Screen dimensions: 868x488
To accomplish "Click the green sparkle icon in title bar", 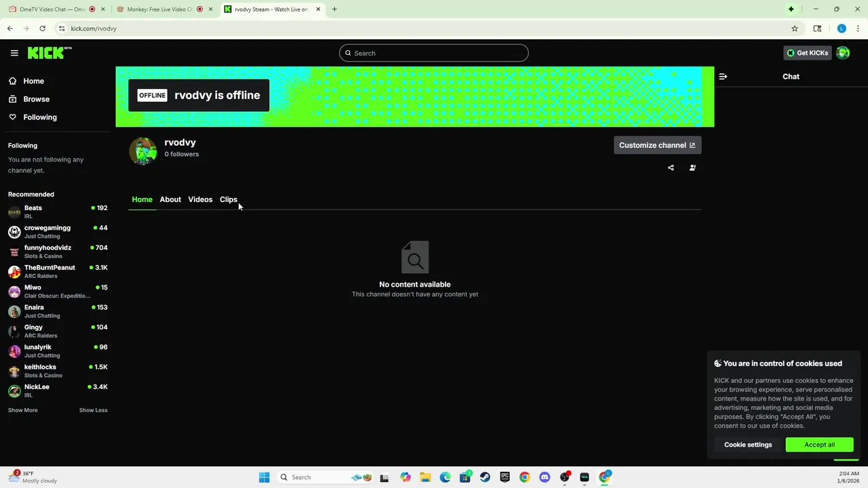I will click(x=791, y=9).
